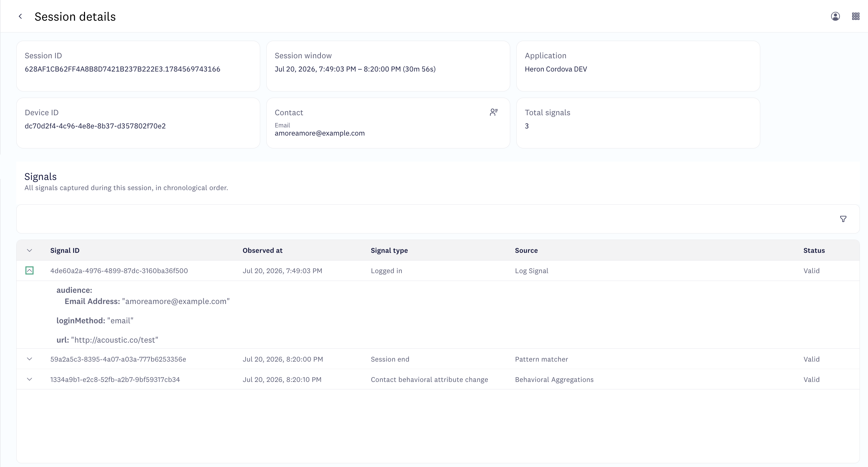This screenshot has width=868, height=467.
Task: Sort by Signal ID column header
Action: pyautogui.click(x=65, y=250)
